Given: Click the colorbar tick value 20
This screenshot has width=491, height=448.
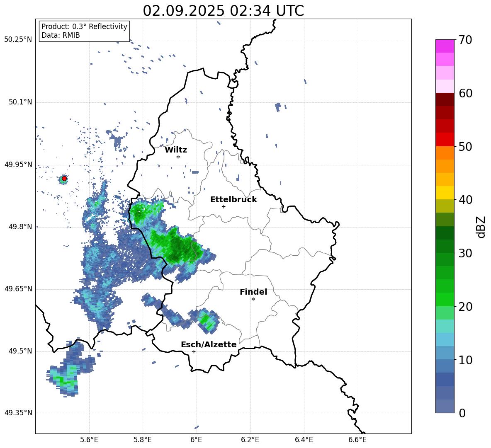Looking at the screenshot, I should 466,306.
